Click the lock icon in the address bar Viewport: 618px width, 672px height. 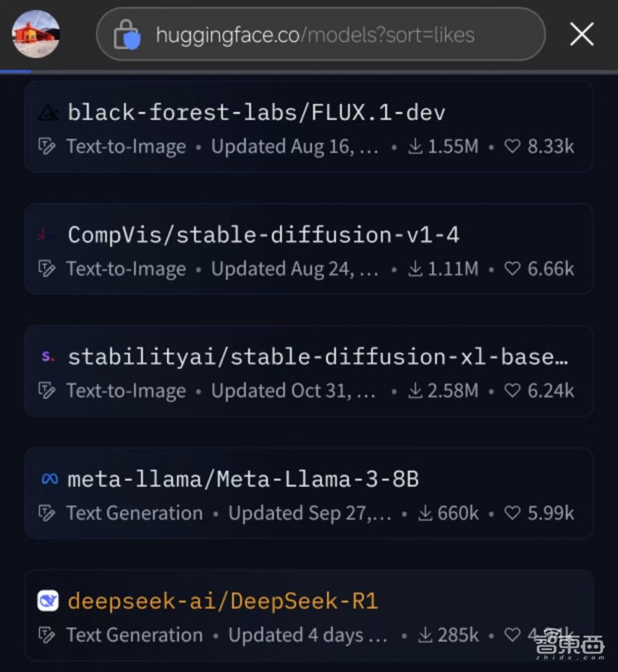point(130,34)
